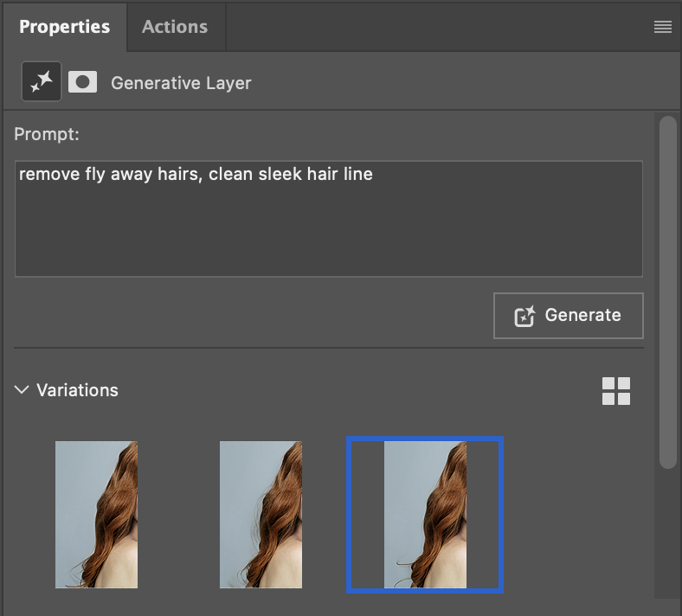Image resolution: width=682 pixels, height=616 pixels.
Task: Toggle the variations grid view icon
Action: [x=616, y=391]
